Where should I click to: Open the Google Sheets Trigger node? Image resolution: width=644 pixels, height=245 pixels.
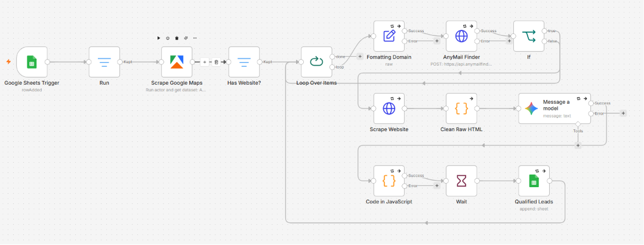(x=32, y=62)
